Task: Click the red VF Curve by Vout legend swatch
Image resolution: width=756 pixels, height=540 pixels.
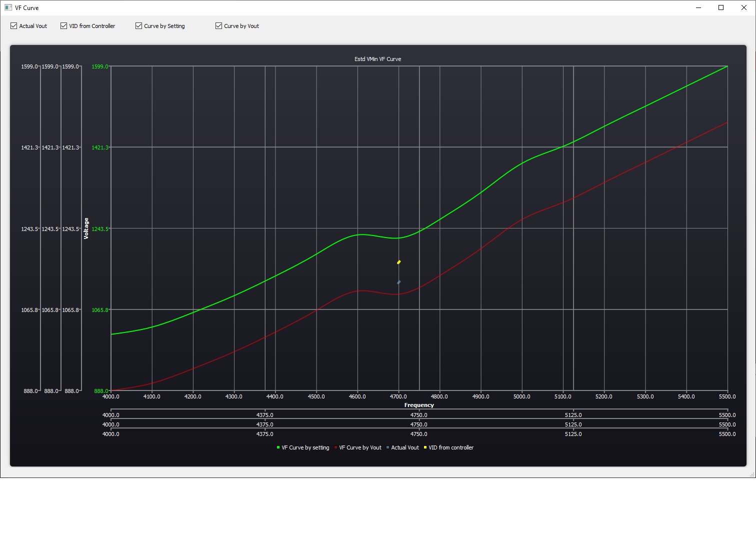Action: tap(335, 447)
